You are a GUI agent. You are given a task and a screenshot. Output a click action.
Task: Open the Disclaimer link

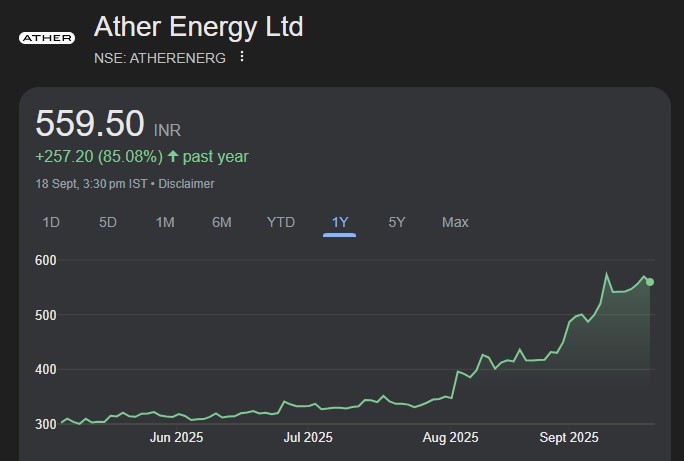pos(186,184)
